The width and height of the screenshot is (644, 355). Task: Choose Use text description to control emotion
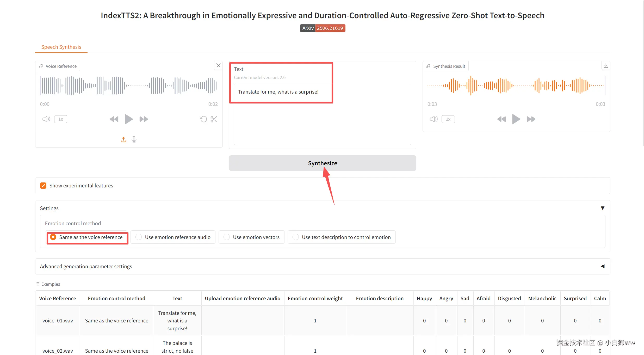(296, 237)
